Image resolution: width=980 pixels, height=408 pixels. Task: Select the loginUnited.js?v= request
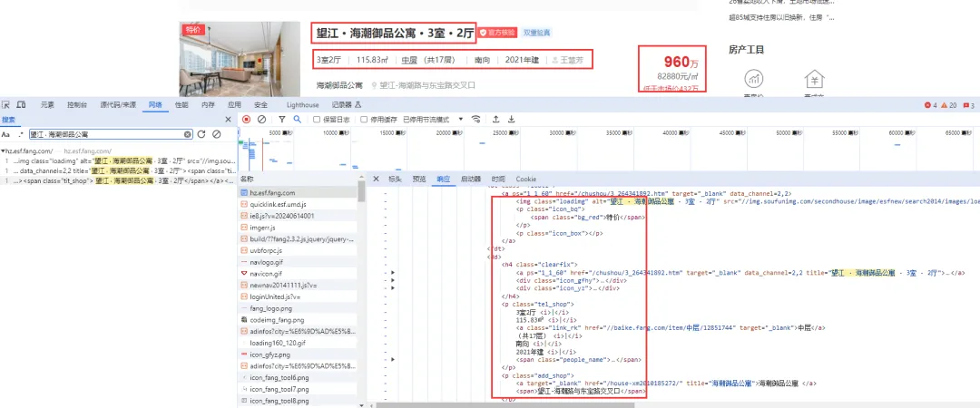click(299, 296)
